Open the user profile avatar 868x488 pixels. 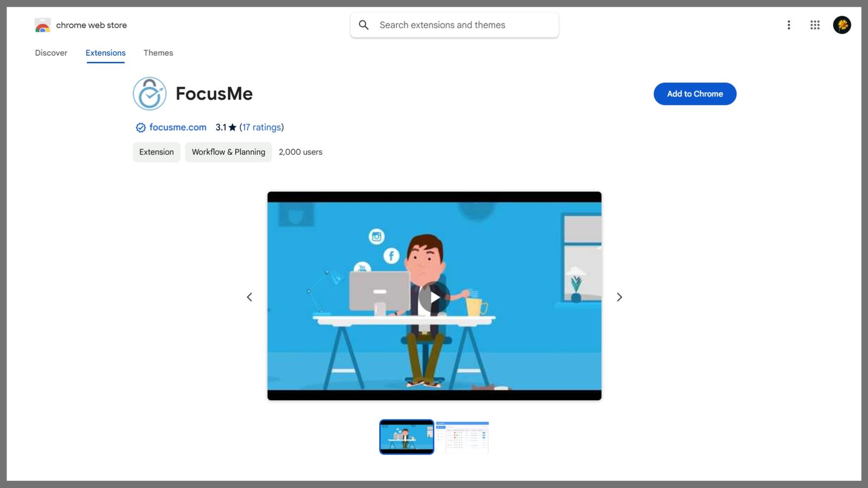pyautogui.click(x=842, y=25)
